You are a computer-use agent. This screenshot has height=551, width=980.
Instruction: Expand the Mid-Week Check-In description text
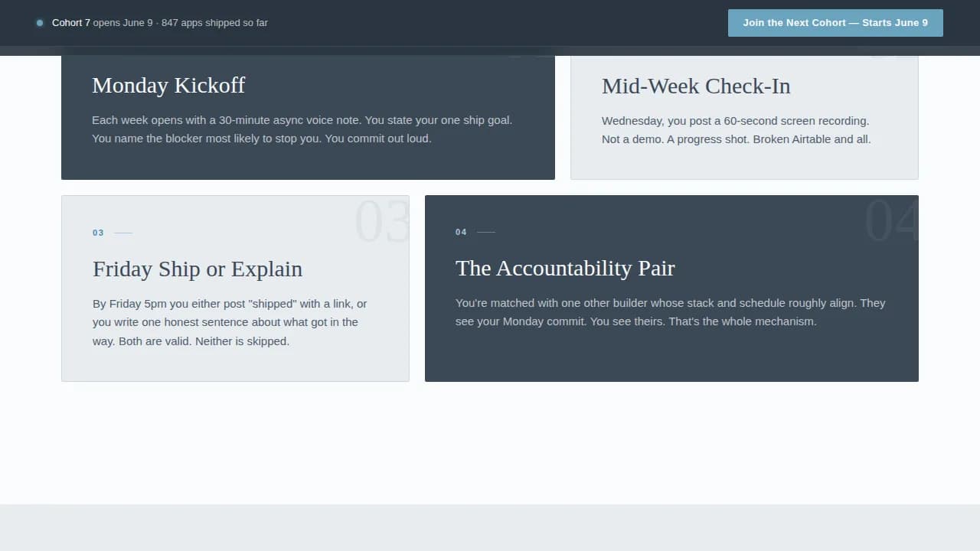(736, 130)
